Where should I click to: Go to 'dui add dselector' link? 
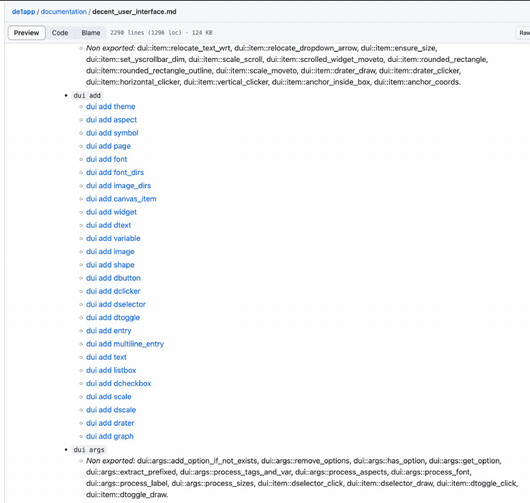tap(116, 304)
